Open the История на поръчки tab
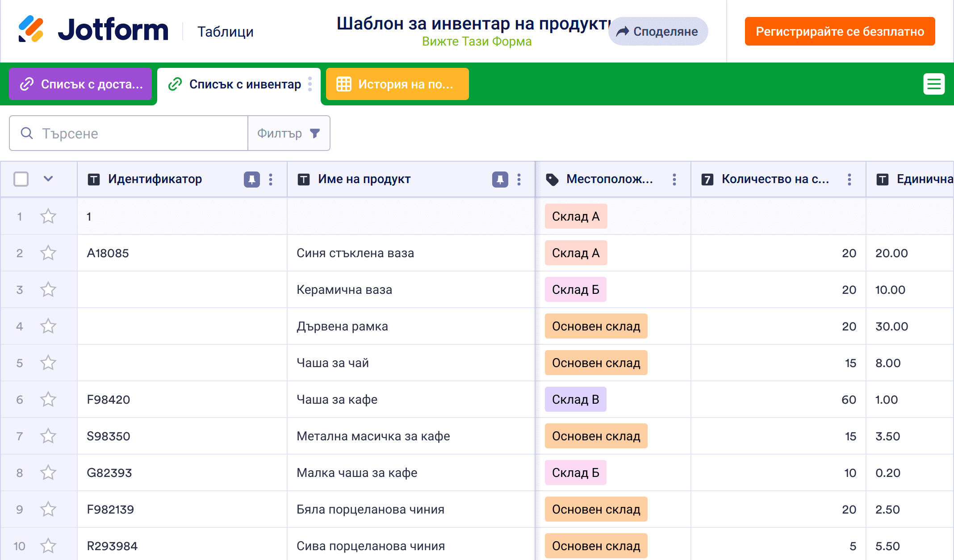 [397, 84]
